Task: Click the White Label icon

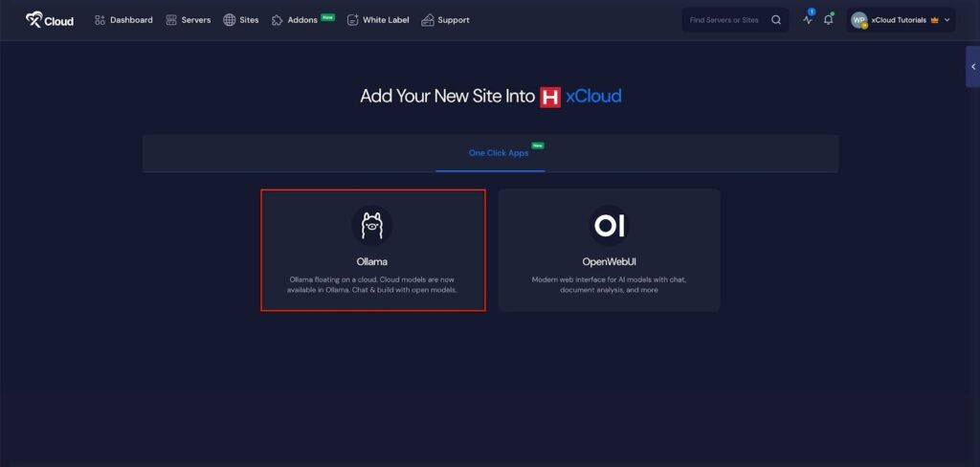Action: [353, 20]
